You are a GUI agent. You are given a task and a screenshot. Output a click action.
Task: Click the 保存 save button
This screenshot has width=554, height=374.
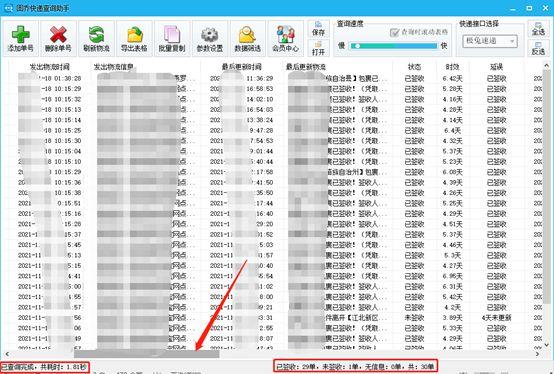[318, 29]
